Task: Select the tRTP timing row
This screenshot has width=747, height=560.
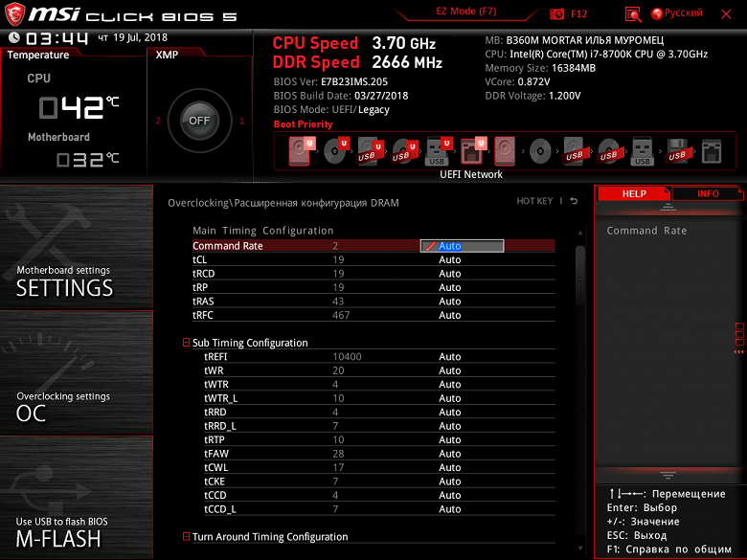Action: (379, 439)
